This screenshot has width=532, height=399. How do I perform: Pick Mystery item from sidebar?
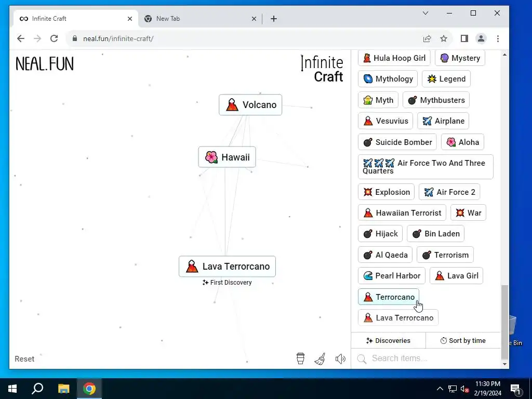(x=460, y=58)
